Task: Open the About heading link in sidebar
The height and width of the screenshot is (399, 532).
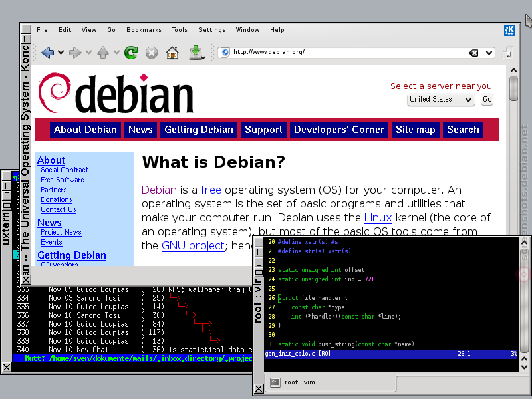Action: [x=51, y=160]
